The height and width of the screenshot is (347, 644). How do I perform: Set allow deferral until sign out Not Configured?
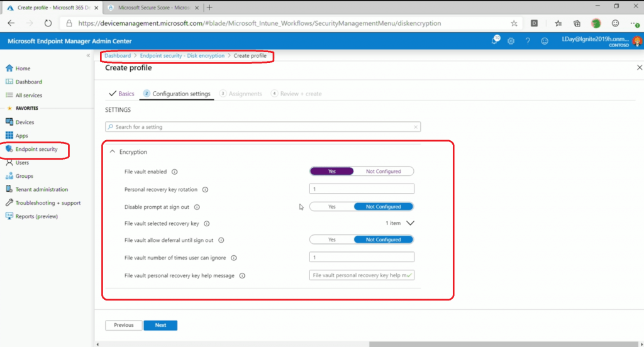tap(383, 240)
